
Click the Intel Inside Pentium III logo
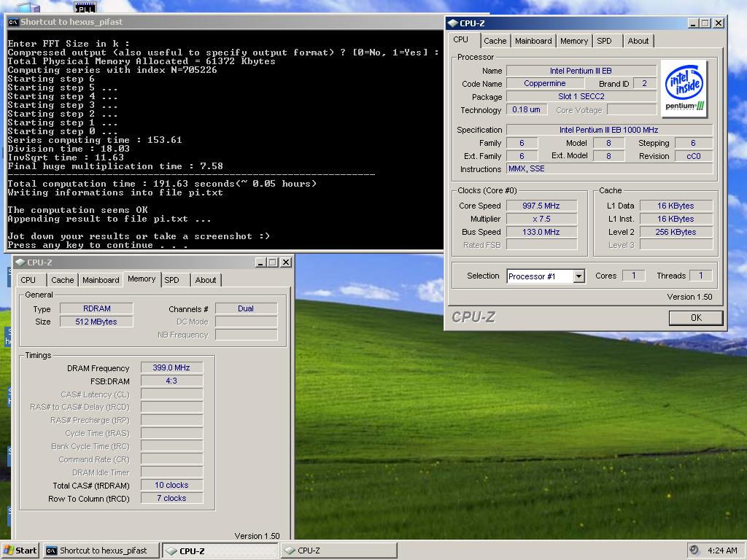[684, 89]
